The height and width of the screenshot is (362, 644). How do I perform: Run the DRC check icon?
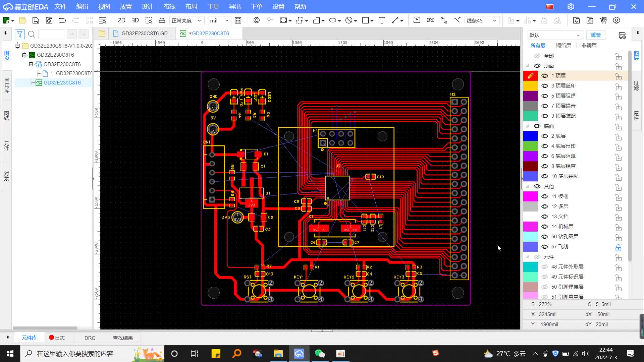click(x=430, y=20)
